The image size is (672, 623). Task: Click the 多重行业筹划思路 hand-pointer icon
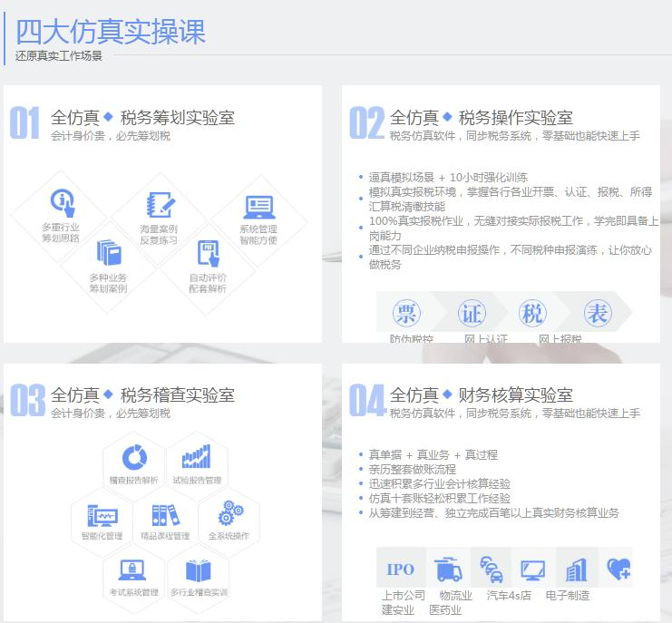tap(63, 202)
